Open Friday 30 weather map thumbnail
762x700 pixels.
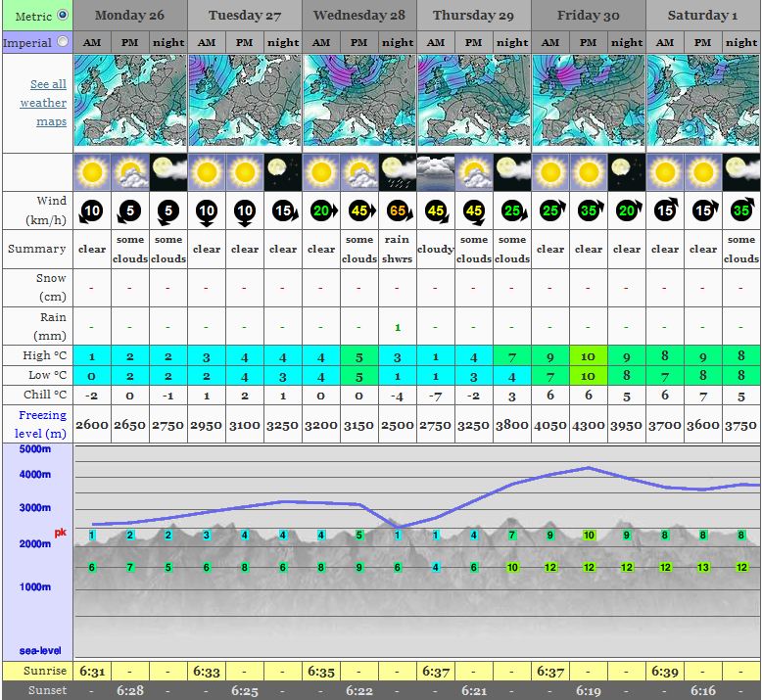click(x=588, y=101)
